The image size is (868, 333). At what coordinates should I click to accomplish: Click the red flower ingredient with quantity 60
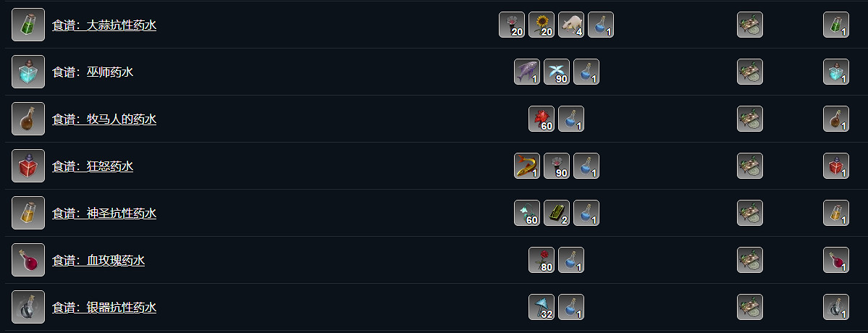[542, 119]
